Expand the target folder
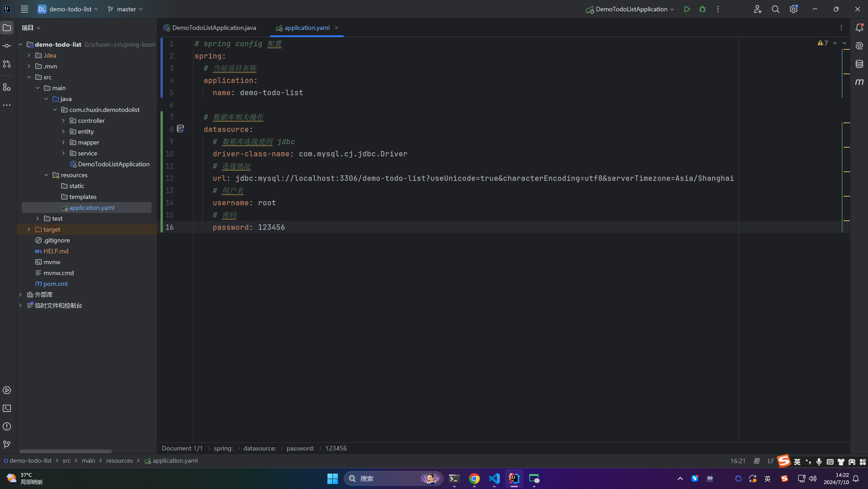This screenshot has width=868, height=489. click(x=29, y=229)
